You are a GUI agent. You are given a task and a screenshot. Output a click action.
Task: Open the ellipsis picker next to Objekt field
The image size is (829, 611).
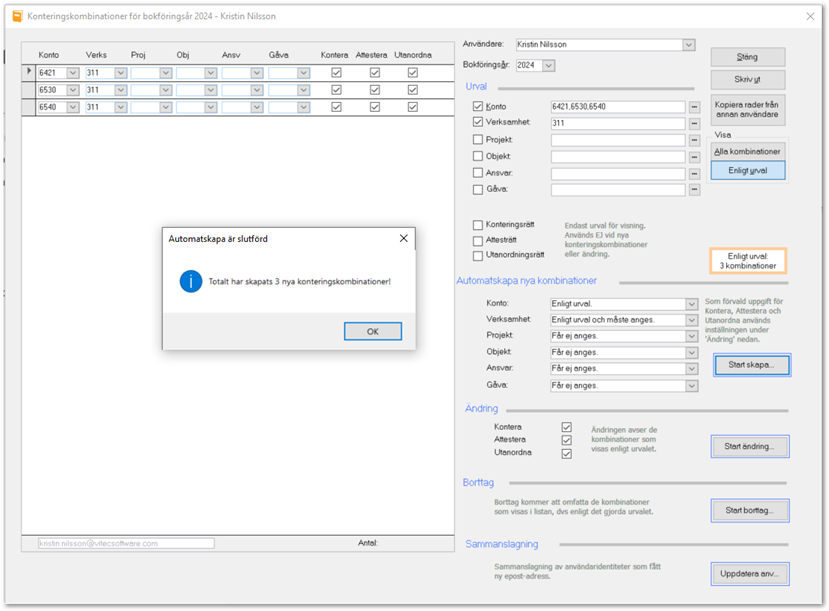click(x=694, y=156)
